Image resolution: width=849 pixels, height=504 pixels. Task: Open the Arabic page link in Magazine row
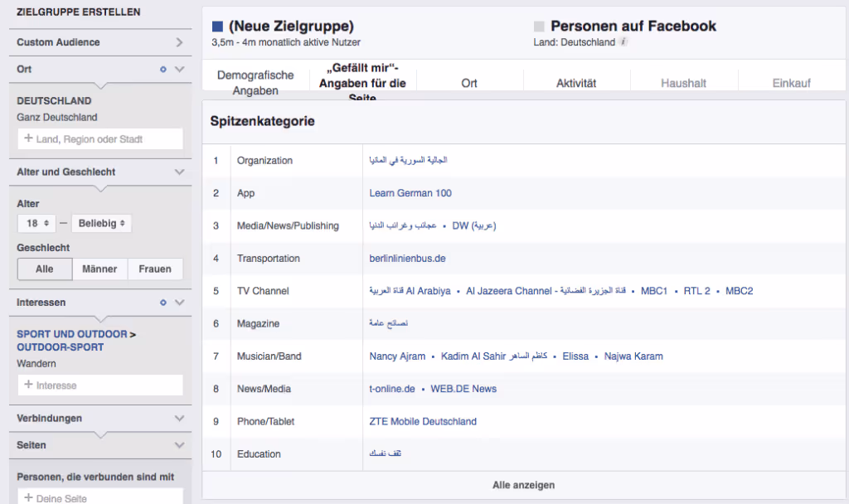[388, 323]
